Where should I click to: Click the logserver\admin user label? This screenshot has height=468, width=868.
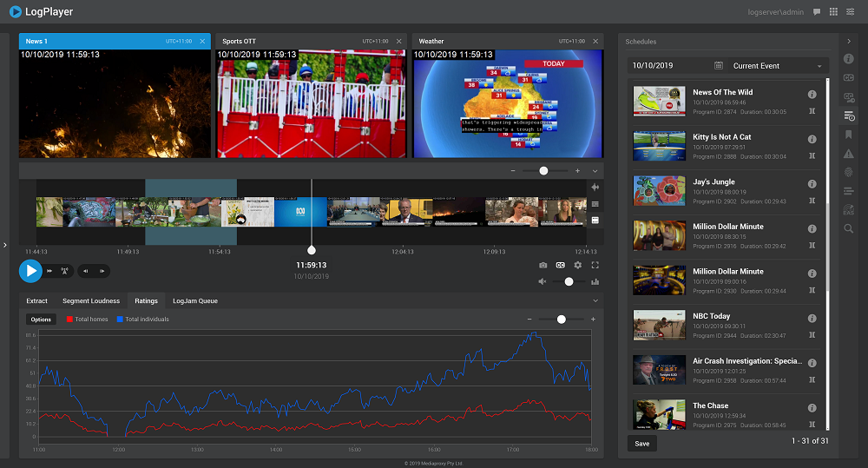click(775, 12)
